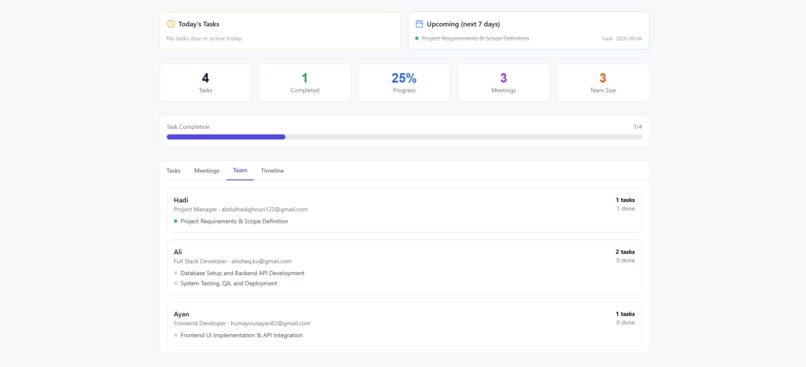Click the 25% Progress stat card

pos(404,82)
